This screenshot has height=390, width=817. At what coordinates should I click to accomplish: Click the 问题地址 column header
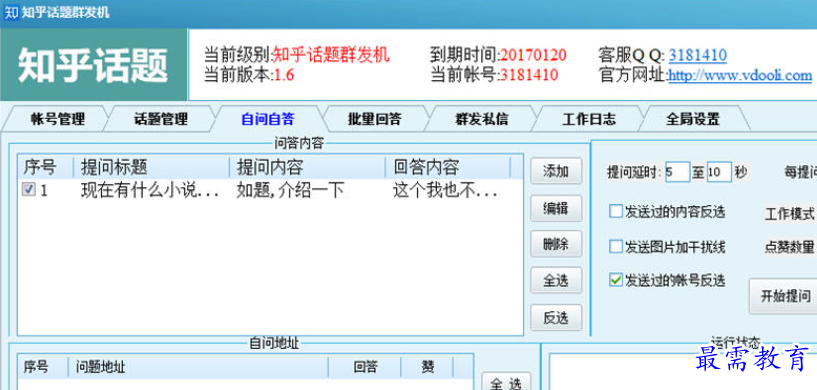pyautogui.click(x=198, y=367)
